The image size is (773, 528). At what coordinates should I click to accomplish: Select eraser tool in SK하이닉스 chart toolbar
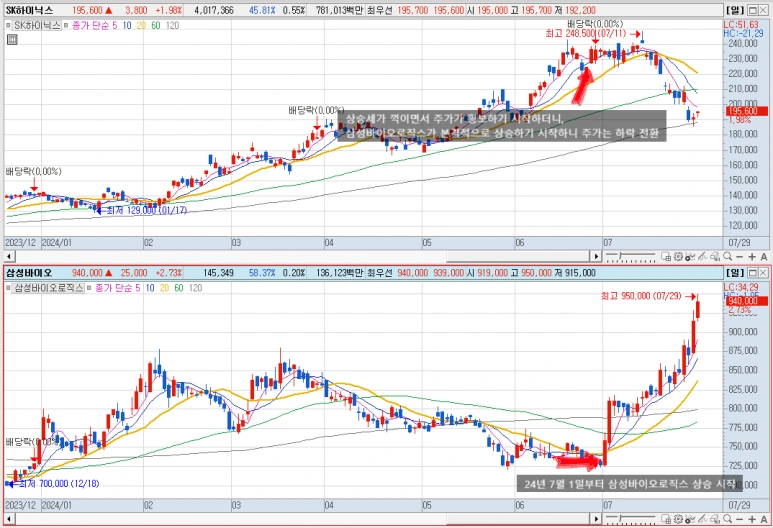coord(715,256)
